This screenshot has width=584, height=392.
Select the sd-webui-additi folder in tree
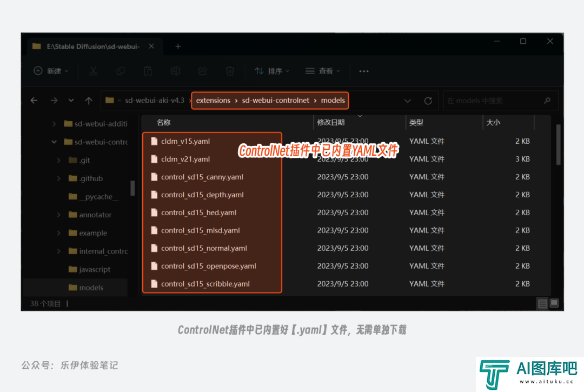coord(96,124)
